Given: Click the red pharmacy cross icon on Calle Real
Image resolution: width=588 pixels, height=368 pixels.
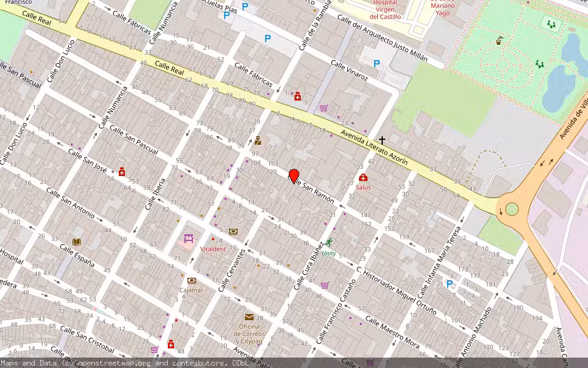Looking at the screenshot, I should (298, 96).
